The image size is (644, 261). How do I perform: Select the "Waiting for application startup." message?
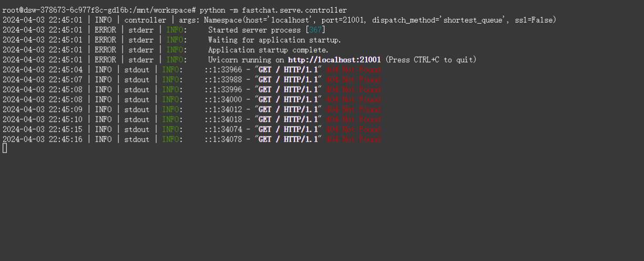(274, 40)
